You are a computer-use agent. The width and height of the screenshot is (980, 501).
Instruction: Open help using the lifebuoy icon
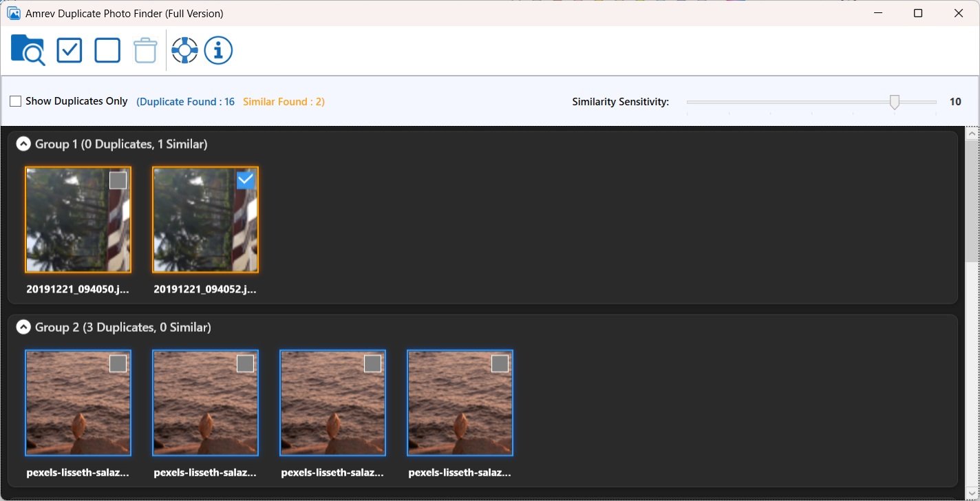184,50
